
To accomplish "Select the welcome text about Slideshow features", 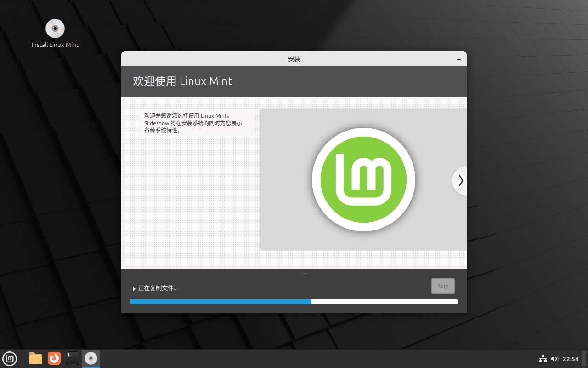I will click(x=193, y=123).
